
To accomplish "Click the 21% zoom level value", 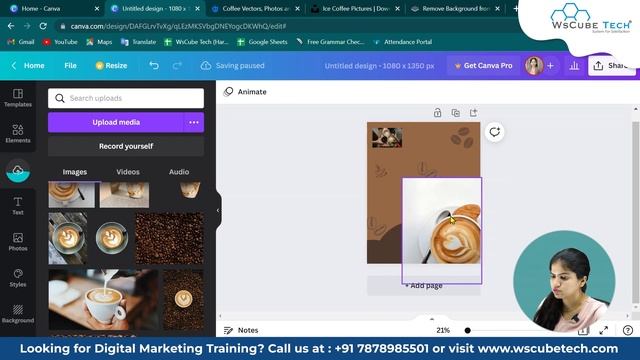I will point(443,330).
